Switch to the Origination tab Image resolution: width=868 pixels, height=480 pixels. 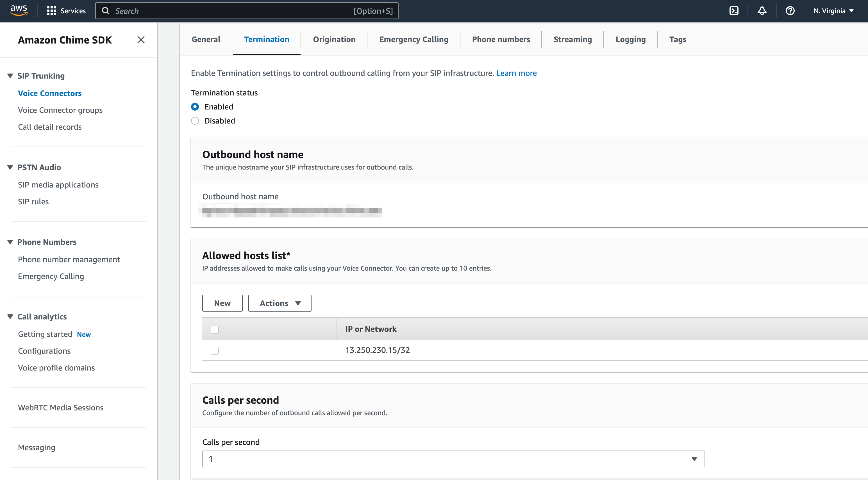tap(334, 39)
